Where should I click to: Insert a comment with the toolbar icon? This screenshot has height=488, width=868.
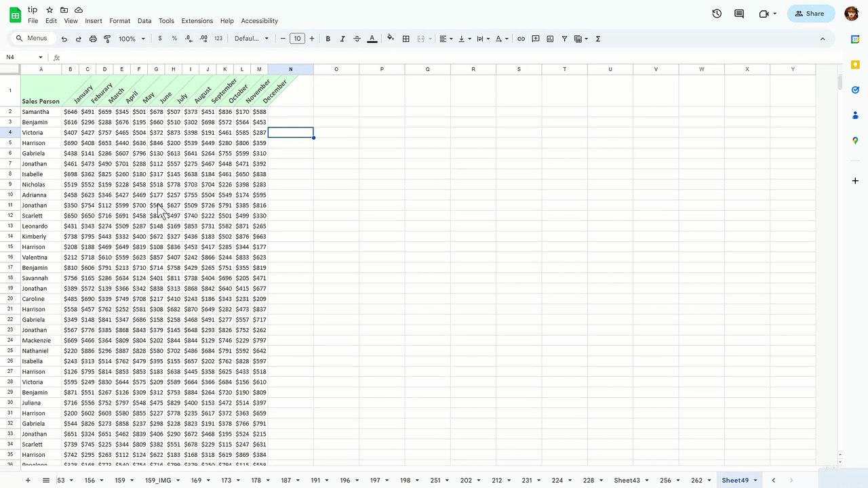click(536, 39)
